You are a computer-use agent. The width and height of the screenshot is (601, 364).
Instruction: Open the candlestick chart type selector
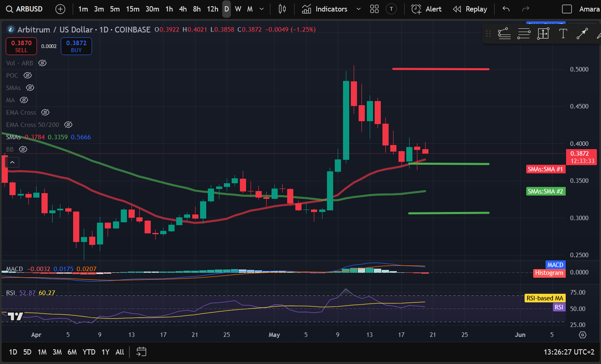(x=282, y=9)
